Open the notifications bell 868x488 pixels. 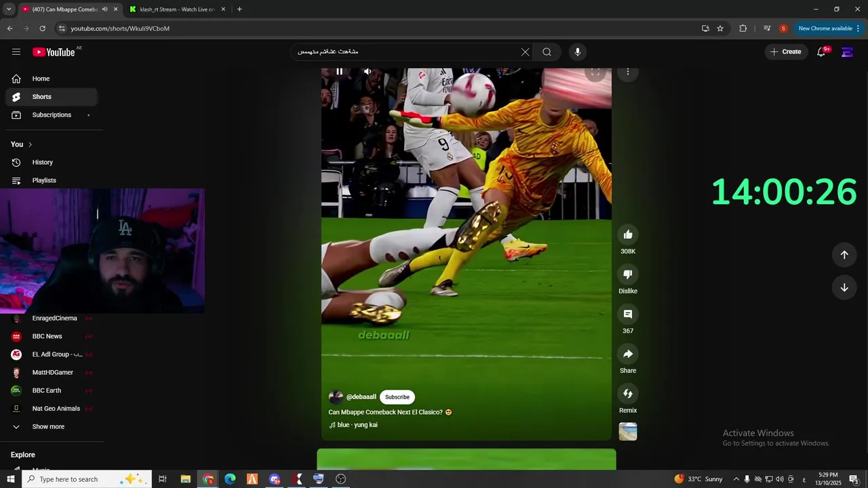(821, 52)
